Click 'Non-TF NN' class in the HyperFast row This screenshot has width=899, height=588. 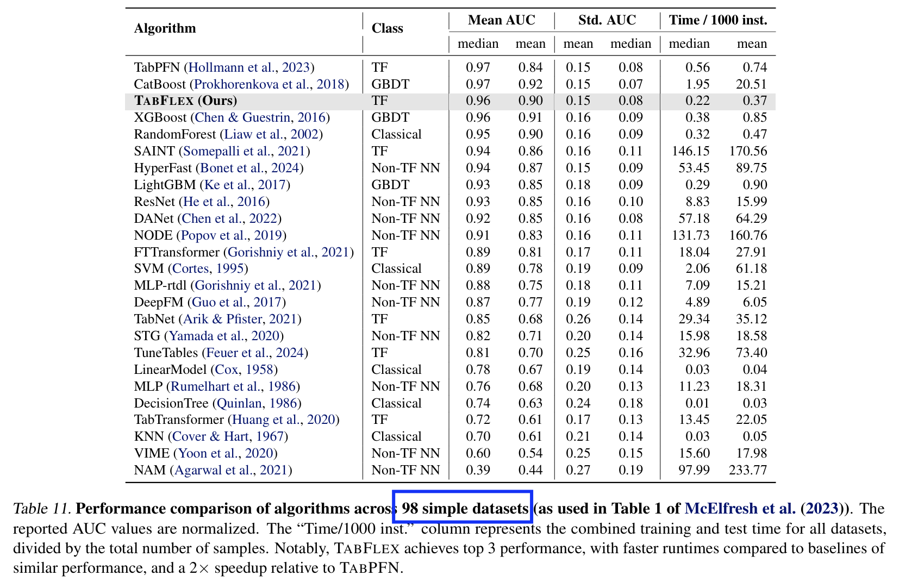tap(405, 168)
